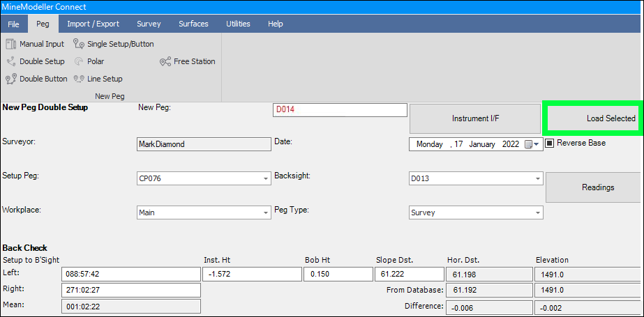Open the Workplace dropdown
The height and width of the screenshot is (317, 644).
pyautogui.click(x=265, y=213)
